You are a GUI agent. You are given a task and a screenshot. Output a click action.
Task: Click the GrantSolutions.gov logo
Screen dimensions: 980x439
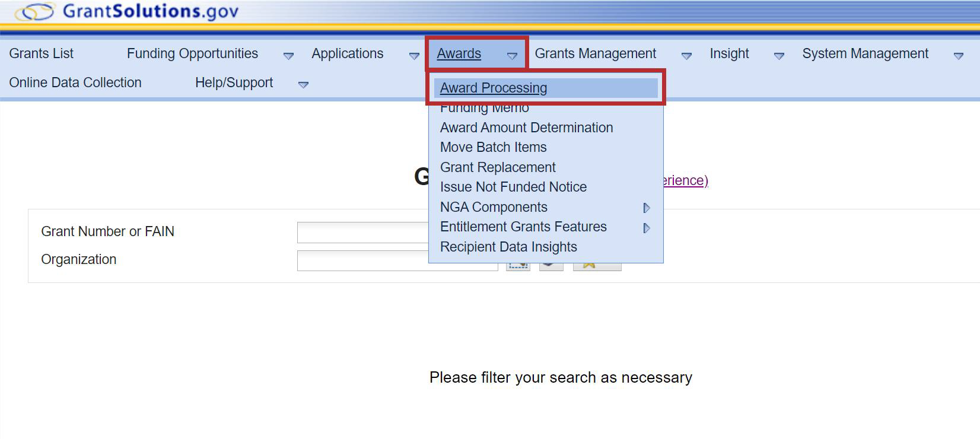tap(128, 11)
